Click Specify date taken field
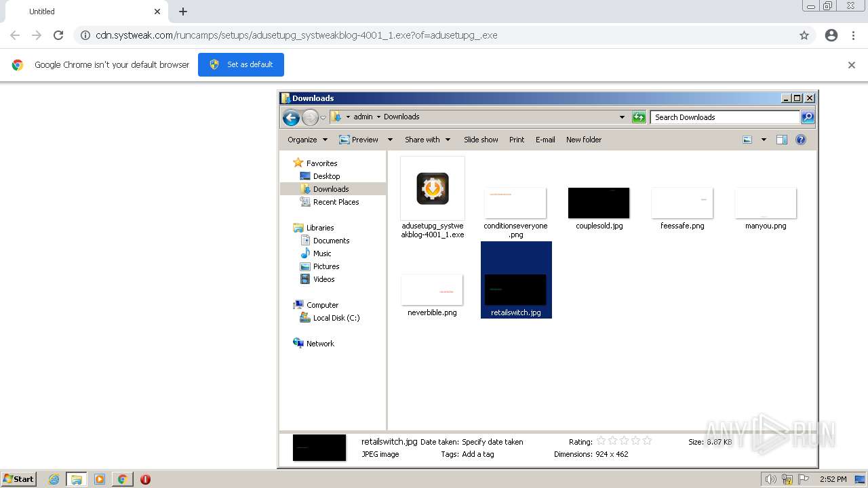The height and width of the screenshot is (488, 868). 492,442
